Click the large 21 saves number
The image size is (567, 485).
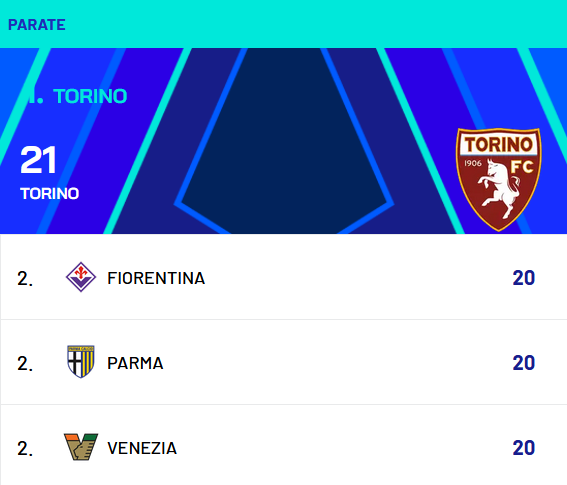tap(38, 159)
